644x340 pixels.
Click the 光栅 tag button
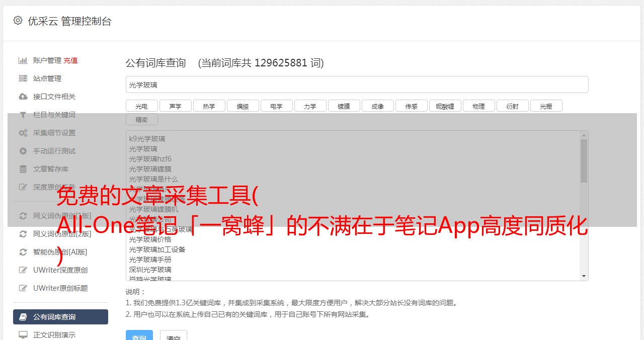click(546, 106)
